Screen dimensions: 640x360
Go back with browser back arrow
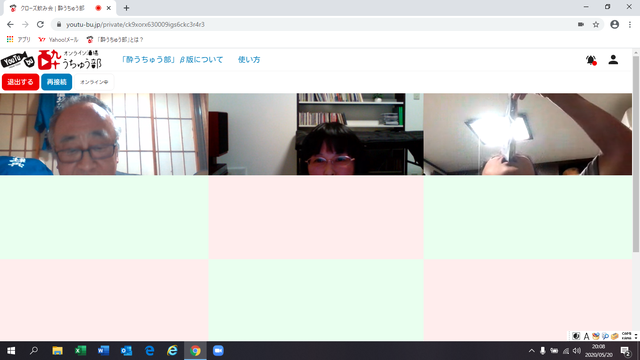click(x=10, y=24)
